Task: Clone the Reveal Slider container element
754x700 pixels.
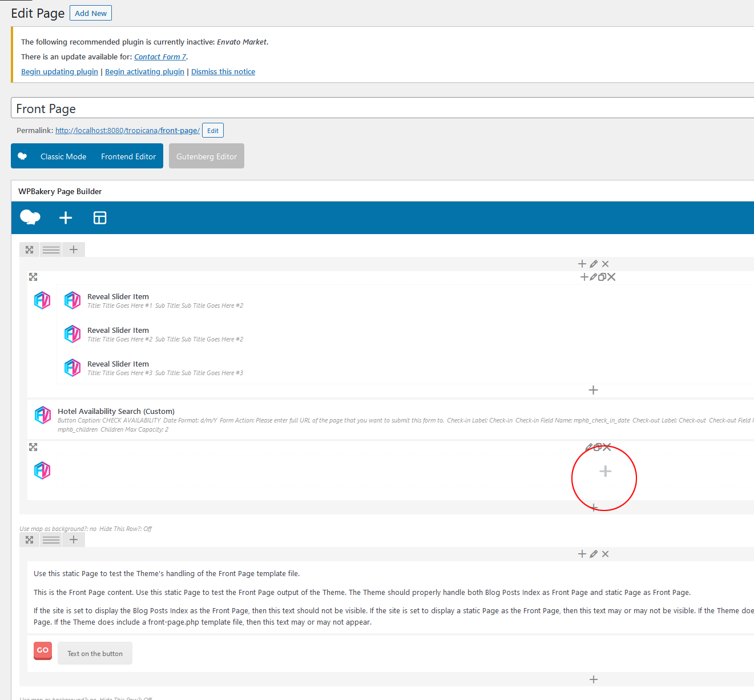Action: [x=602, y=277]
